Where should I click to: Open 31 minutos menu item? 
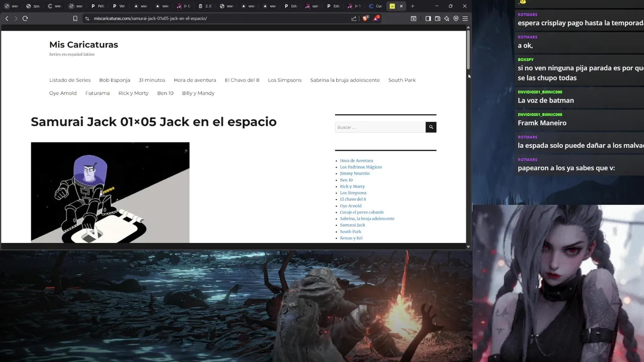tap(152, 80)
